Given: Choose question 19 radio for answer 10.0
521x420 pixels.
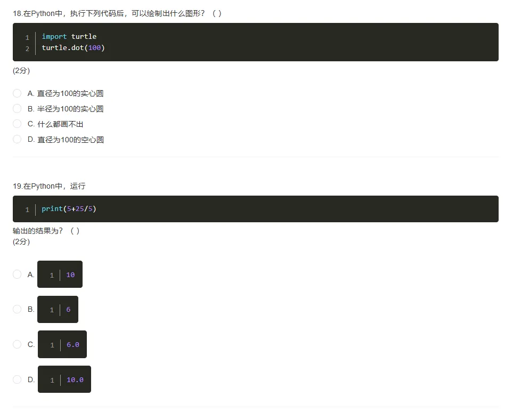Looking at the screenshot, I should (x=17, y=379).
